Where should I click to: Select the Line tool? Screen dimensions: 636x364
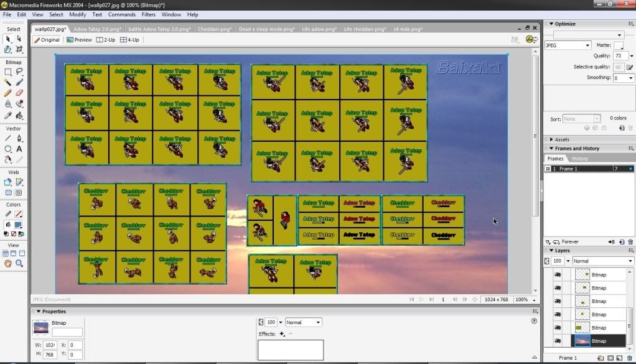pyautogui.click(x=8, y=138)
